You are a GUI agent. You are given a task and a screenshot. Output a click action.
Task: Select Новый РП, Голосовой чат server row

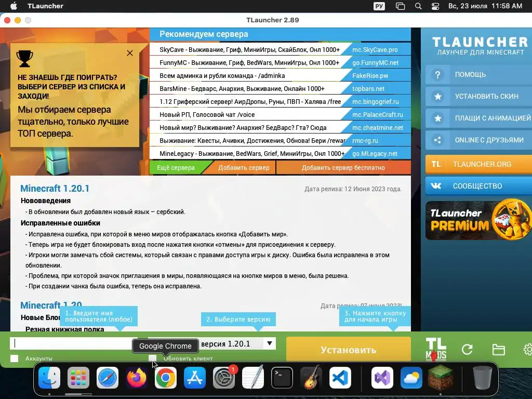(x=207, y=115)
